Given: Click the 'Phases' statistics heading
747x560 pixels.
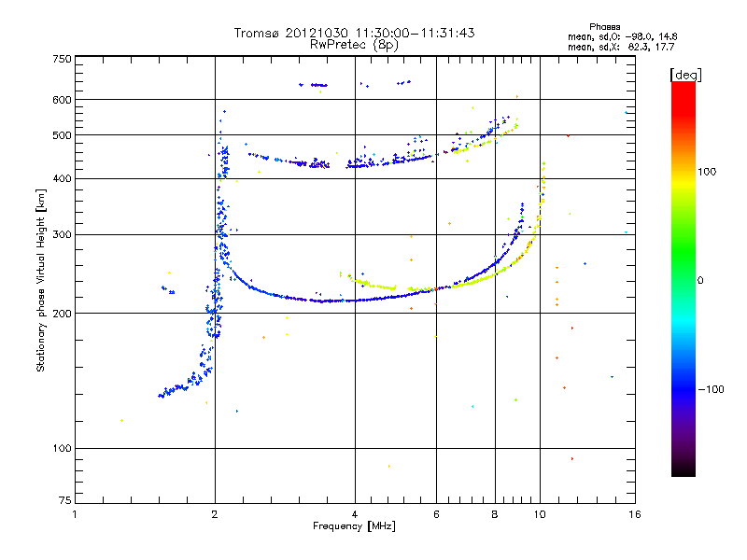Looking at the screenshot, I should pyautogui.click(x=604, y=27).
